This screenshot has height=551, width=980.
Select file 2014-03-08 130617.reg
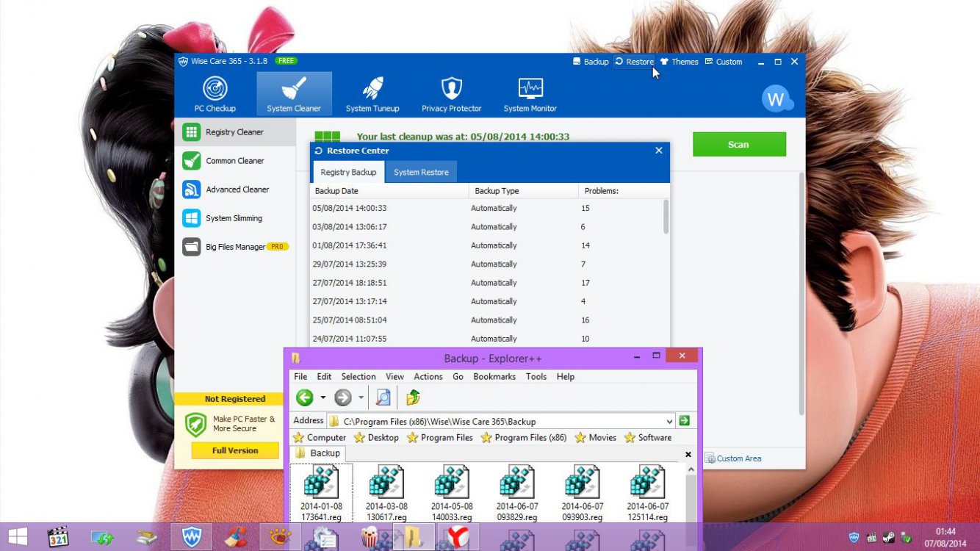tap(387, 493)
